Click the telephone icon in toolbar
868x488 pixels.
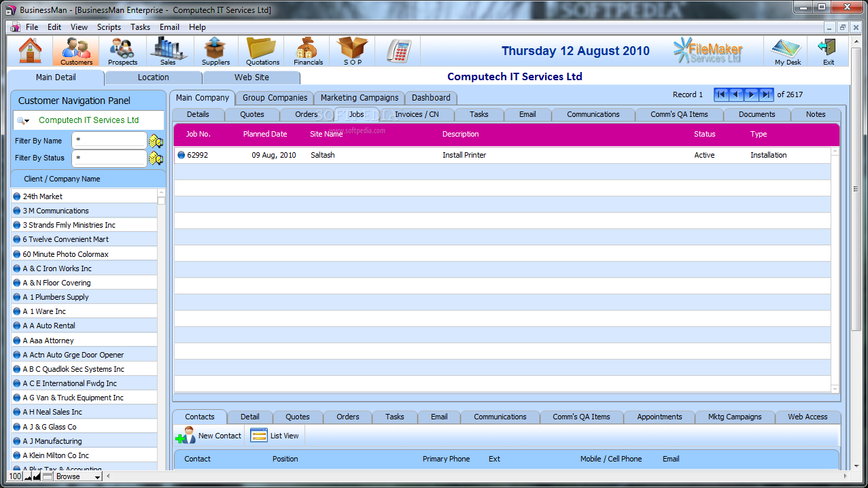tap(399, 51)
